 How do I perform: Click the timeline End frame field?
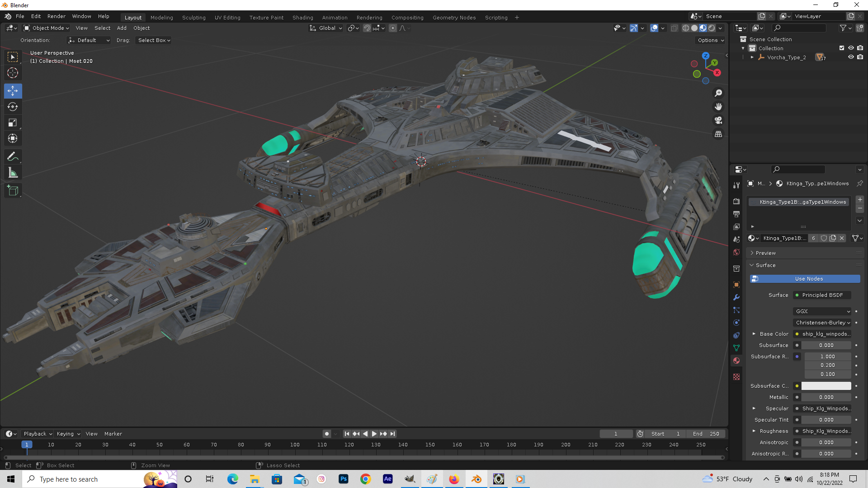coord(706,434)
